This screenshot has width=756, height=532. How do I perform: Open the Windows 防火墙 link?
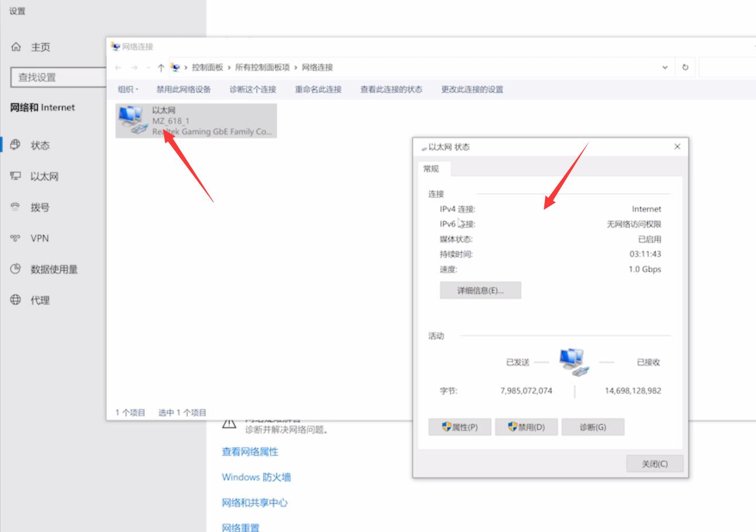[x=256, y=477]
